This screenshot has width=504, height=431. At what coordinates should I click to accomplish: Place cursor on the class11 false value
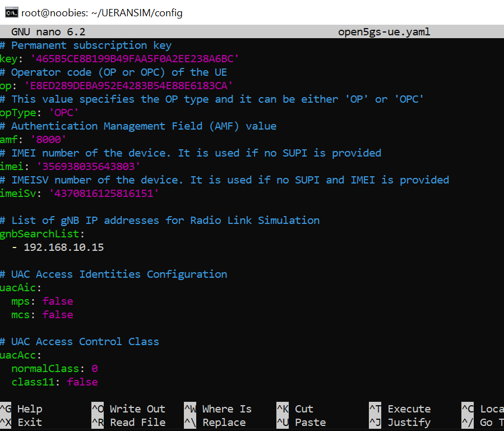(82, 382)
